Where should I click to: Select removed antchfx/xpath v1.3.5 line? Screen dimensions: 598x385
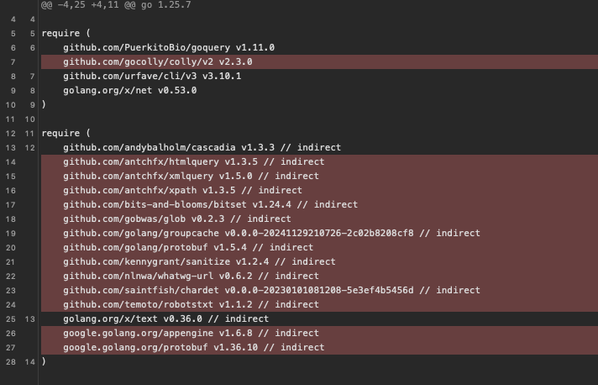click(319, 190)
